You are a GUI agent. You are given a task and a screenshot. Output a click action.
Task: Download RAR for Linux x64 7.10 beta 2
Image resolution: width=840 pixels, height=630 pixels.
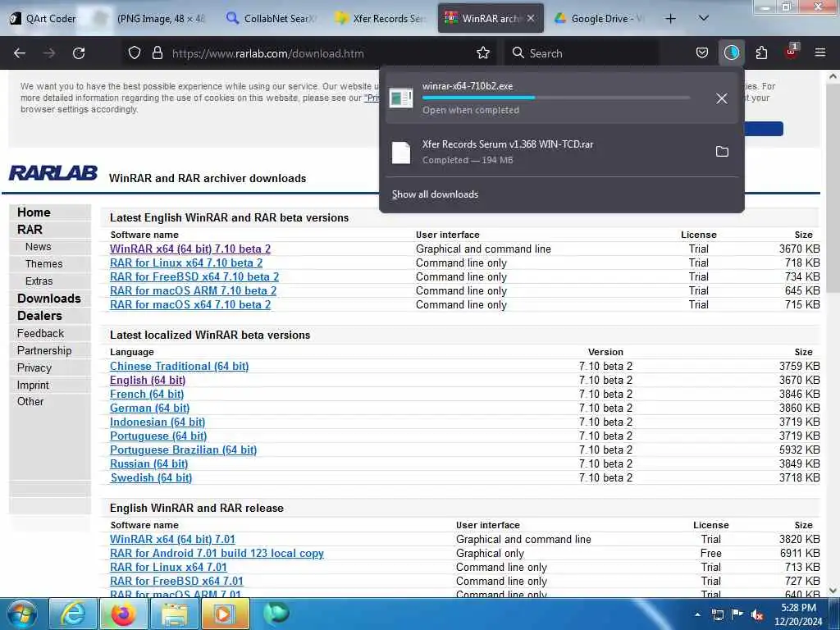(x=186, y=262)
